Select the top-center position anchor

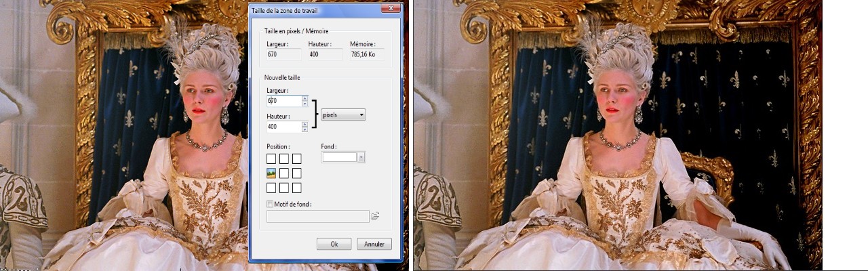(x=284, y=159)
